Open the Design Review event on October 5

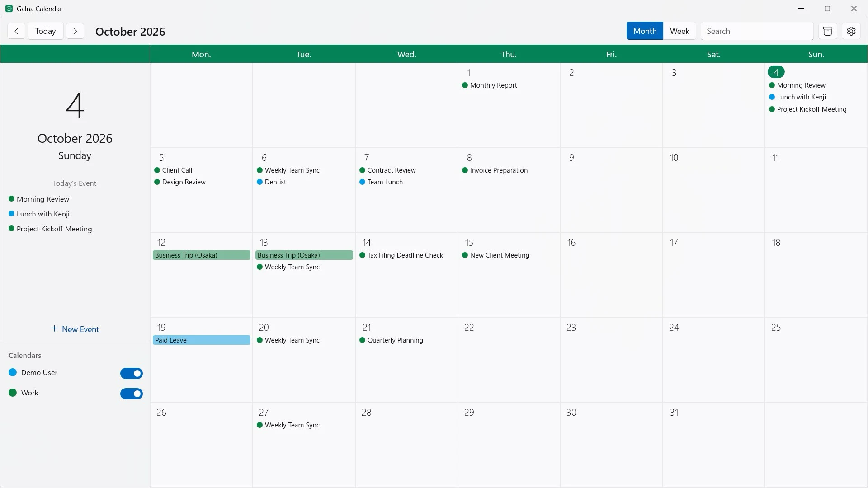point(180,182)
